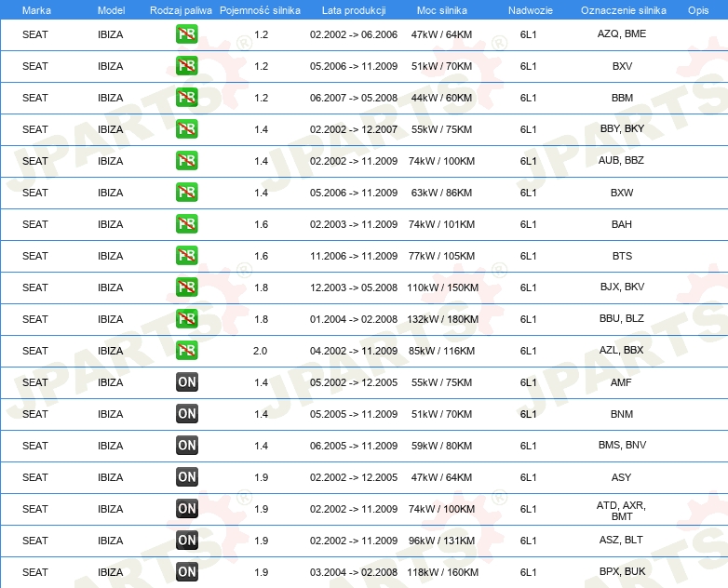Select engine code AMF

point(621,382)
